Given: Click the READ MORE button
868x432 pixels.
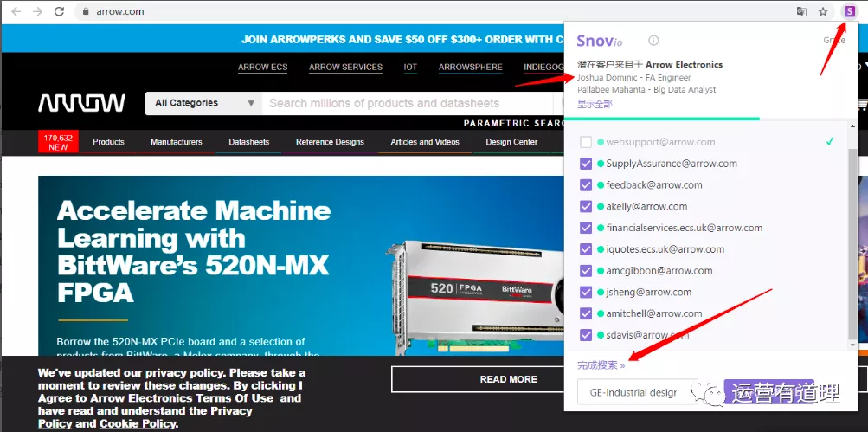Looking at the screenshot, I should 508,379.
